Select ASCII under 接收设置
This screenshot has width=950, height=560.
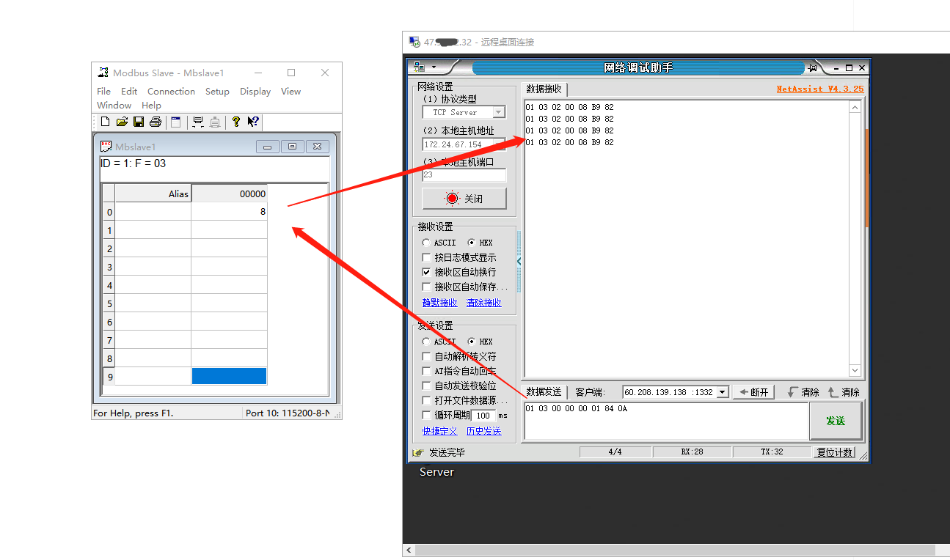[x=426, y=243]
